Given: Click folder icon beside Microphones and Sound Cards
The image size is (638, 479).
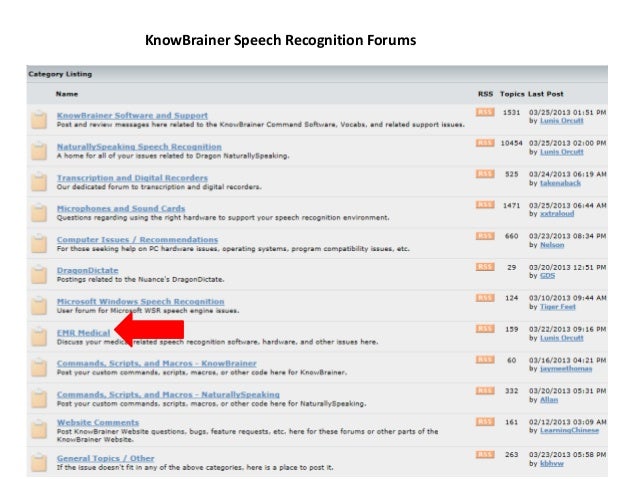Looking at the screenshot, I should pos(39,213).
